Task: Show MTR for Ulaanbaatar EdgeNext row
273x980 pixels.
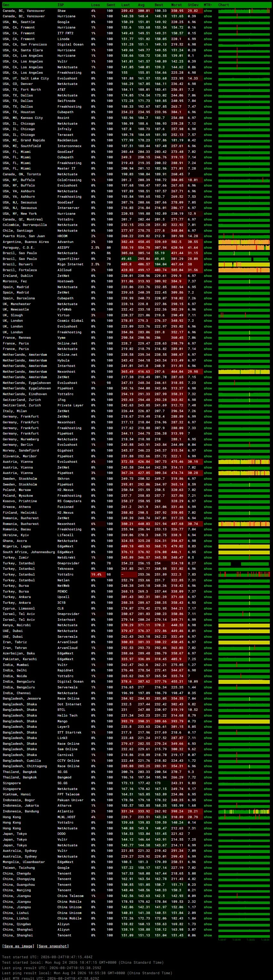Action: click(x=208, y=862)
